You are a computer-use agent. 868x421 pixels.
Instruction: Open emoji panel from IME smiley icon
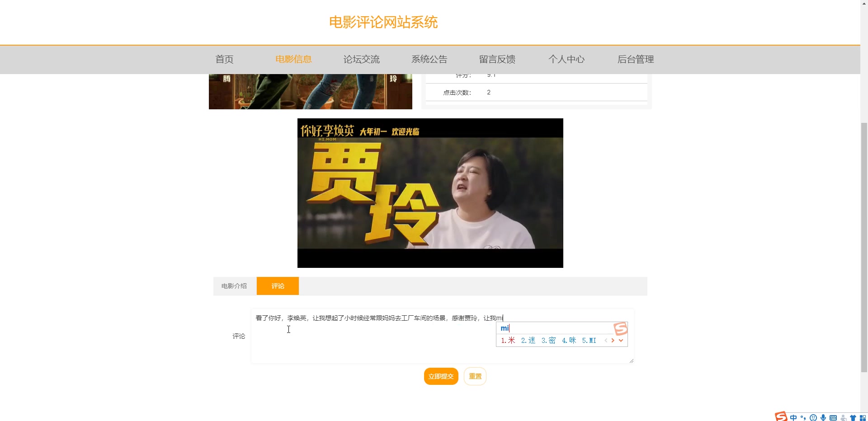[x=813, y=418]
